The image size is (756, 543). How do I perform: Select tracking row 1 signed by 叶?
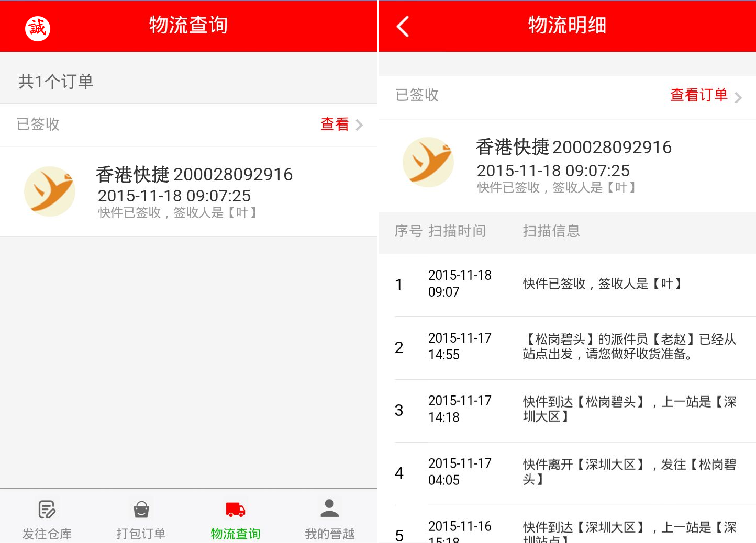(568, 285)
